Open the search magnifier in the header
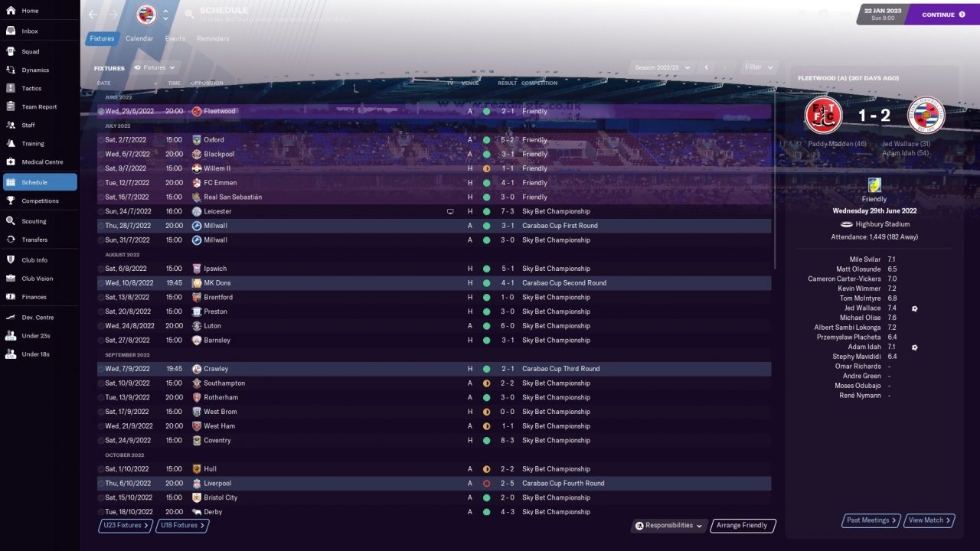This screenshot has width=980, height=551. tap(189, 15)
